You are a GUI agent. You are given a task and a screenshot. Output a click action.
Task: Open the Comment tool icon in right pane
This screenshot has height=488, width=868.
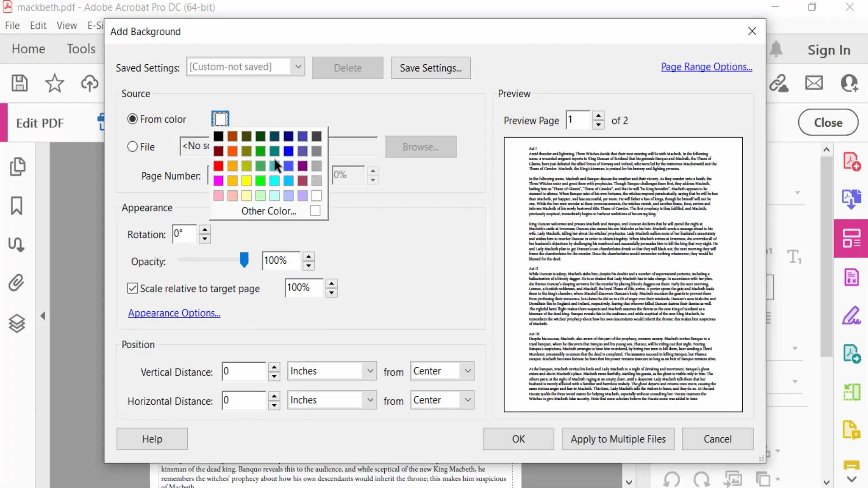click(851, 466)
